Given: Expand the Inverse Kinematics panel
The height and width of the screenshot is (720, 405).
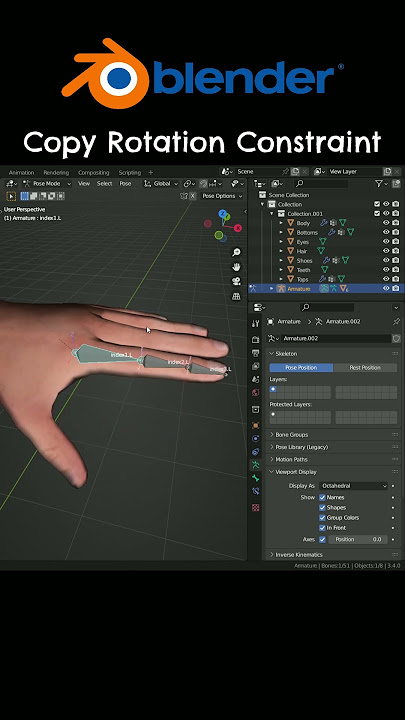Looking at the screenshot, I should point(332,555).
